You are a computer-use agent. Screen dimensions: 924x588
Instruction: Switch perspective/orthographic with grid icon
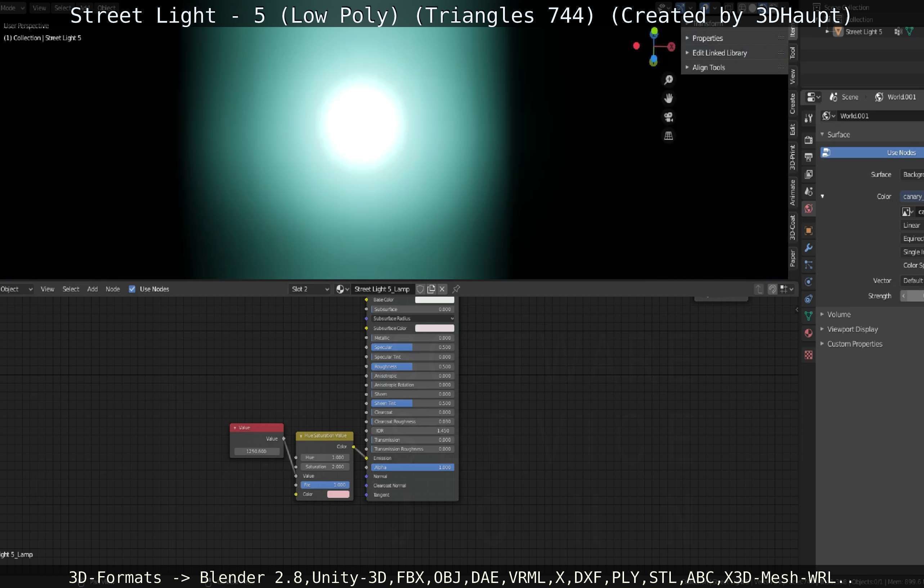(x=668, y=135)
